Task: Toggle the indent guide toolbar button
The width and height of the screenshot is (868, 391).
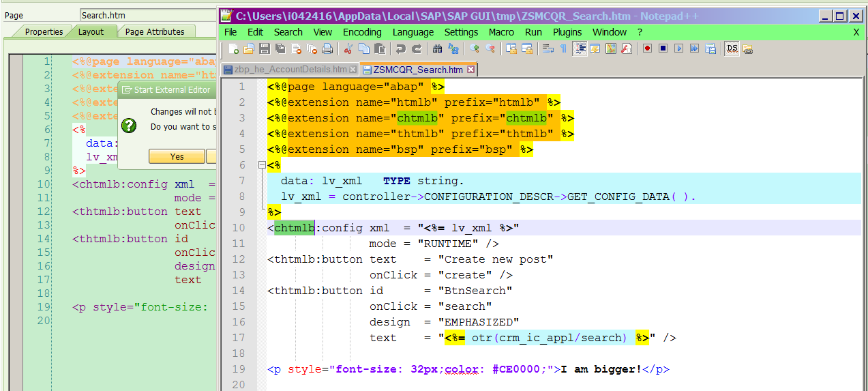Action: click(x=580, y=48)
